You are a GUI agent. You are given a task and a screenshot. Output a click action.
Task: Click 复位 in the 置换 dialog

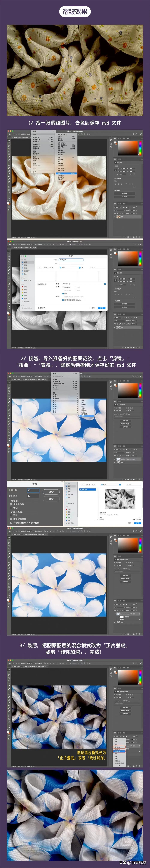tap(51, 499)
